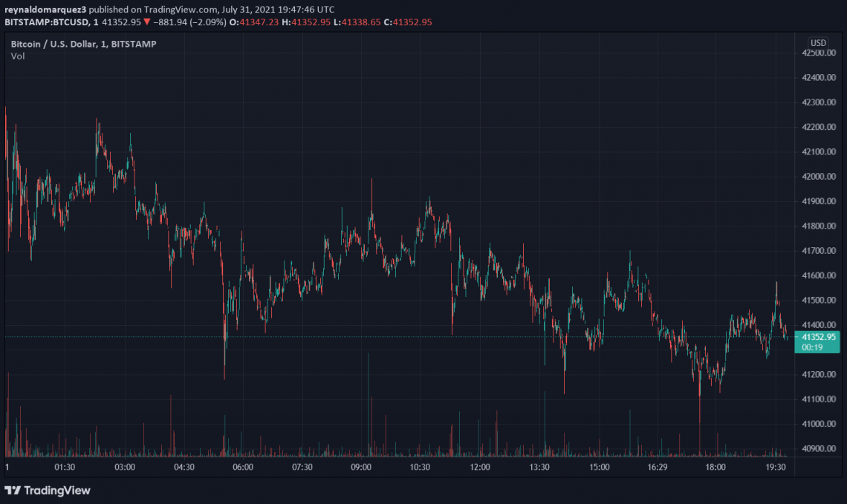Viewport: 847px width, 504px height.
Task: Select the USD currency label
Action: pyautogui.click(x=818, y=42)
